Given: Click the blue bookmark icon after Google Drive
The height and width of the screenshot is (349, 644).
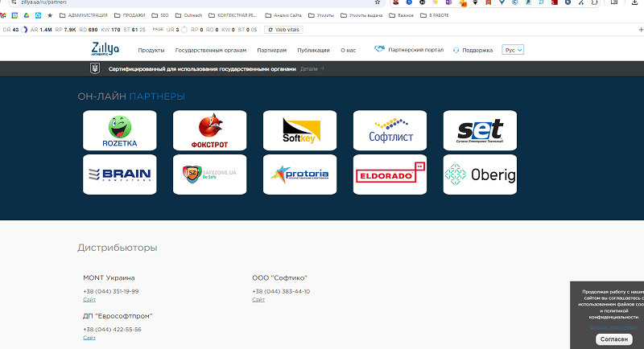Looking at the screenshot, I should 38,15.
